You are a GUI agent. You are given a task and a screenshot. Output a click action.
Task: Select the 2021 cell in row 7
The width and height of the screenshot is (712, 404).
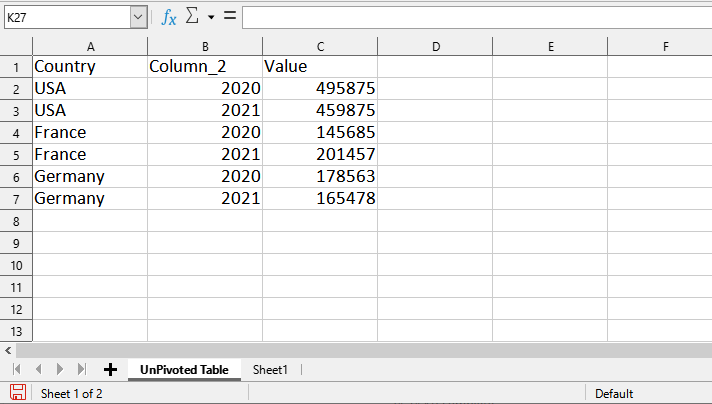(x=205, y=198)
